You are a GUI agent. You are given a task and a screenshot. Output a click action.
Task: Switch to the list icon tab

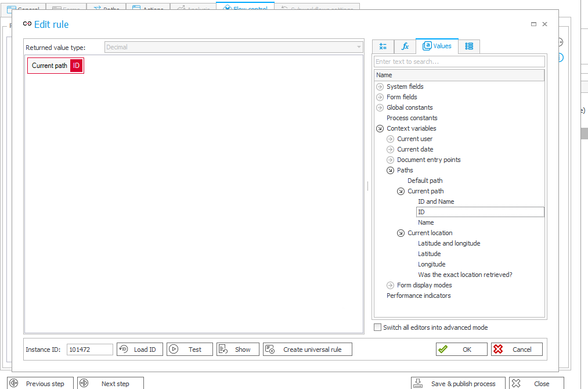click(x=469, y=46)
